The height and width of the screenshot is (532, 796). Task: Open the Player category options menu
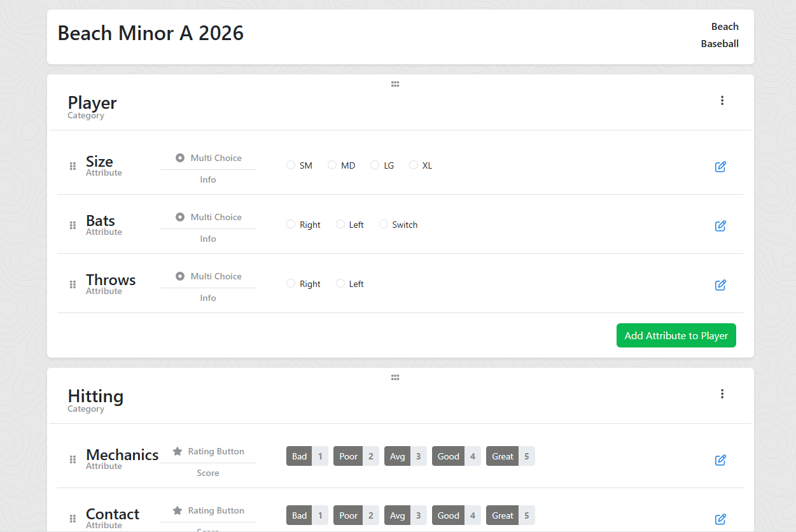(722, 101)
